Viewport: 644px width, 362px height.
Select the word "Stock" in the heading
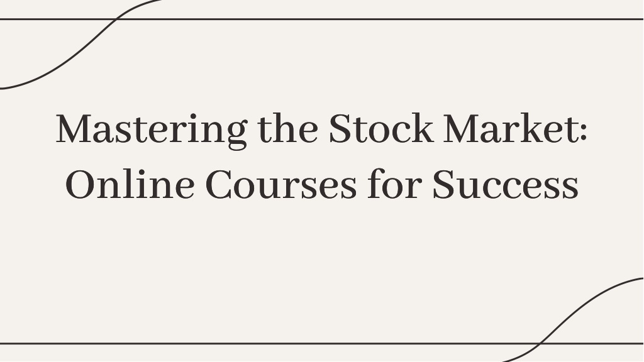point(380,128)
